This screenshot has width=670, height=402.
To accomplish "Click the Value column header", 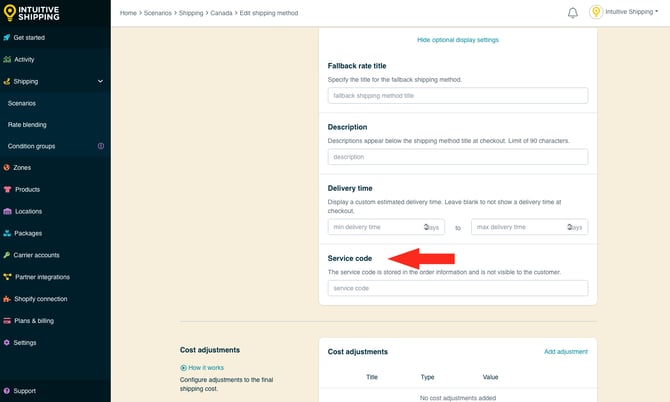I will pos(490,377).
